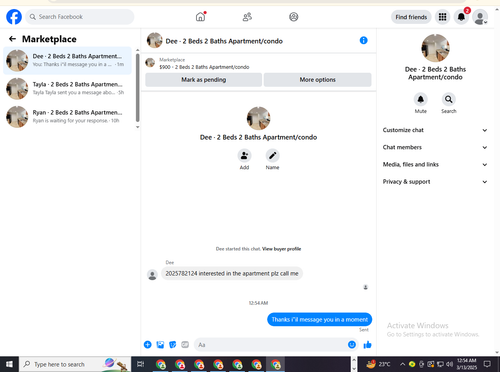The width and height of the screenshot is (500, 372).
Task: Open the Home feed icon
Action: (x=200, y=17)
